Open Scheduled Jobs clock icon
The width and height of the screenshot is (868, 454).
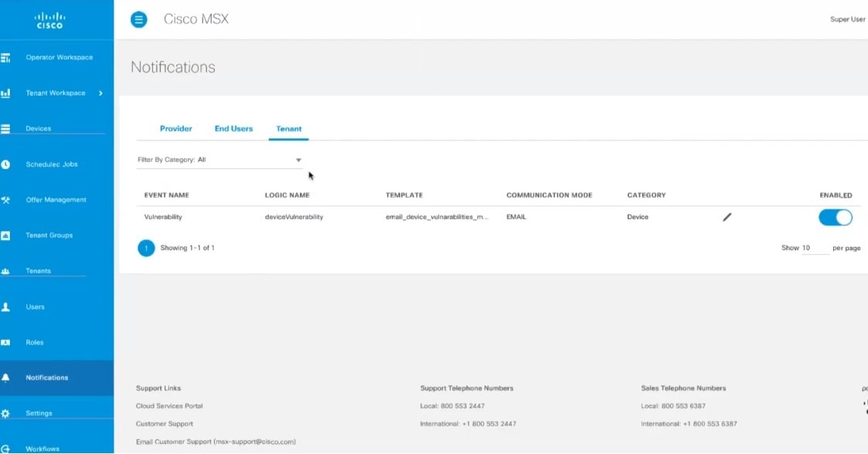[5, 164]
